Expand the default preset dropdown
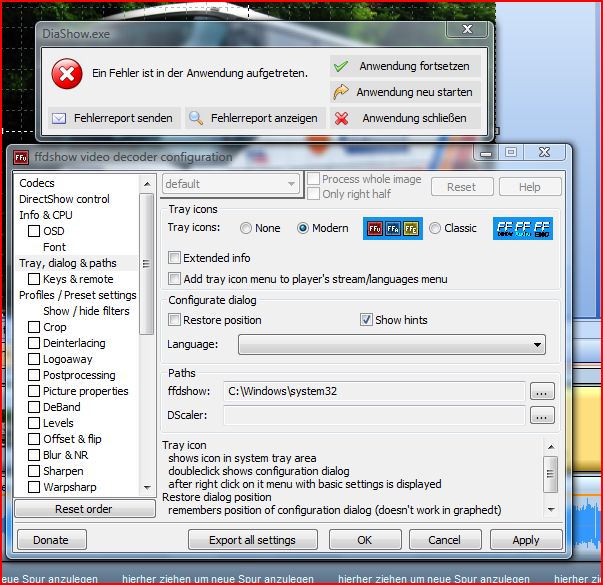This screenshot has width=603, height=585. [230, 184]
